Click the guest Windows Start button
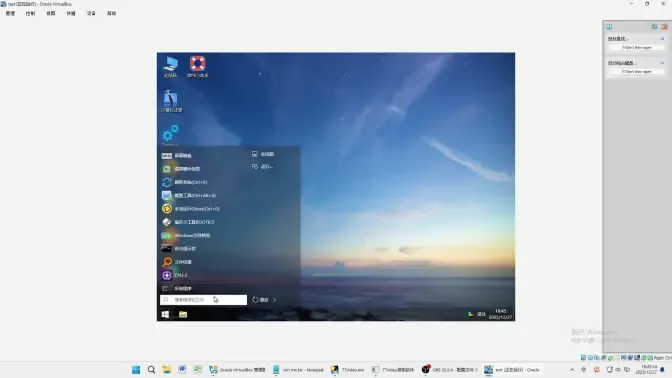This screenshot has width=672, height=378. pyautogui.click(x=165, y=315)
